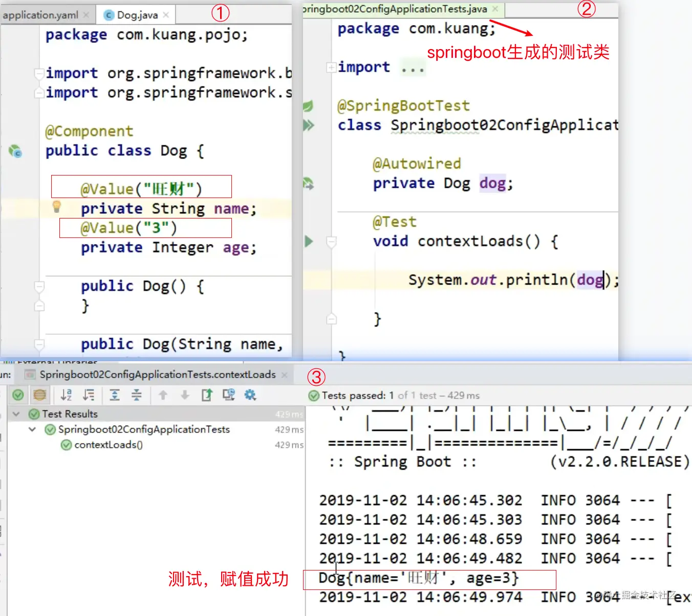Click the Dog() constructor end fold marker
The height and width of the screenshot is (616, 692).
[x=39, y=306]
